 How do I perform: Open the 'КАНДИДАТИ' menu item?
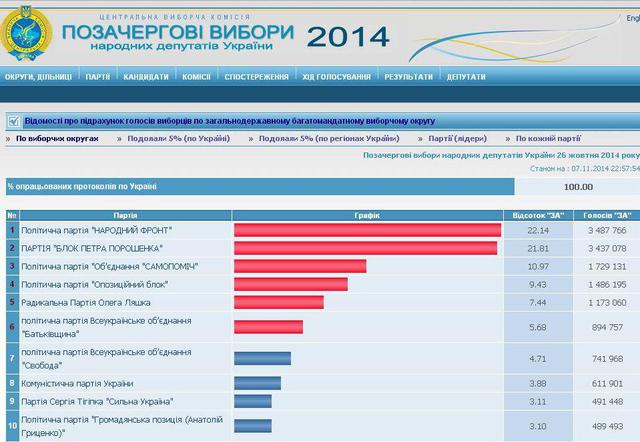coord(145,77)
